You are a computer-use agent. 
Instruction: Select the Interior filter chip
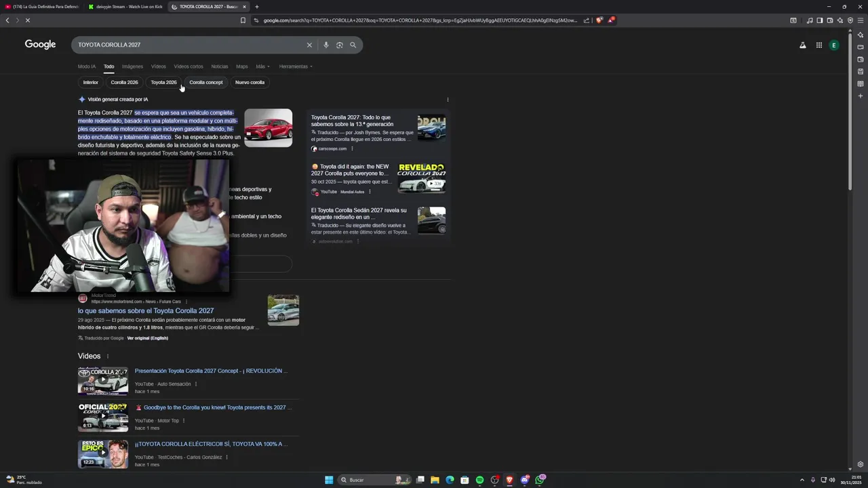(x=91, y=83)
